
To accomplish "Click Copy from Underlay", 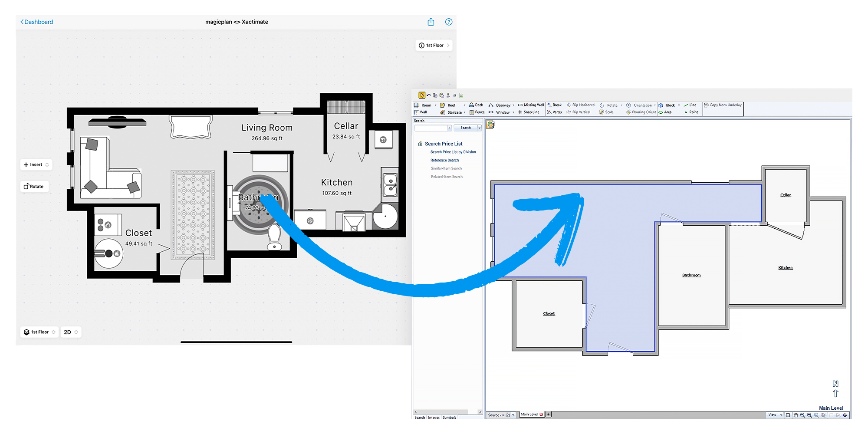I will 723,105.
